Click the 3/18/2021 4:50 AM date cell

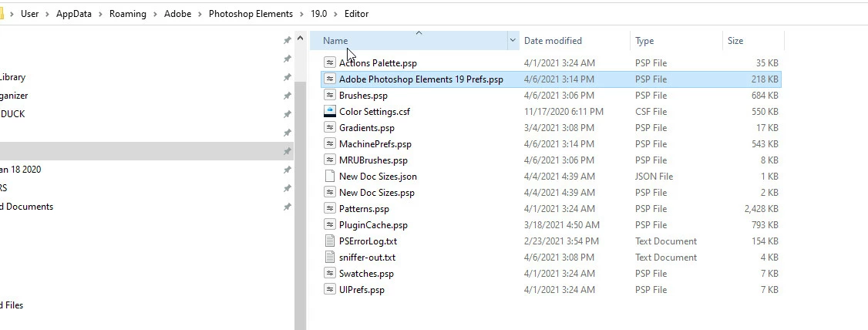click(x=561, y=225)
